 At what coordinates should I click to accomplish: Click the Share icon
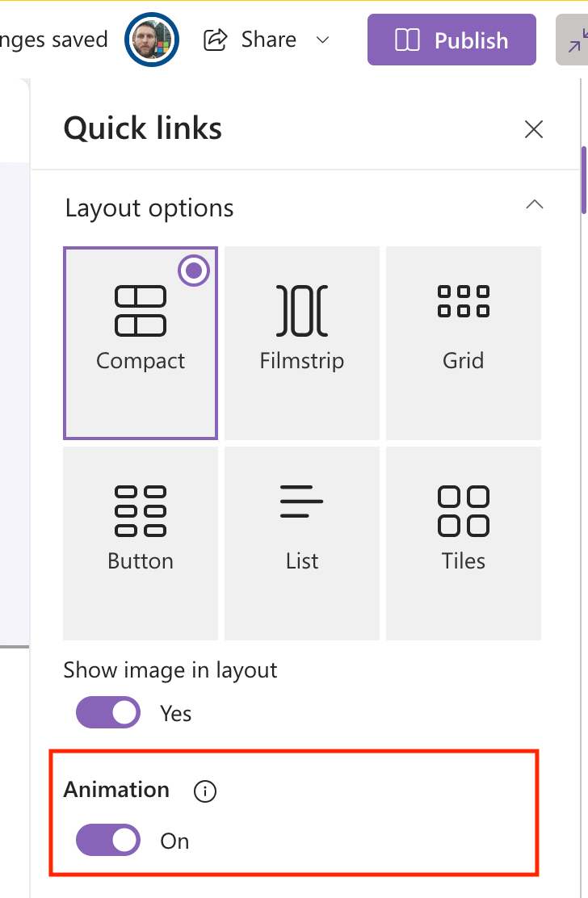coord(216,40)
